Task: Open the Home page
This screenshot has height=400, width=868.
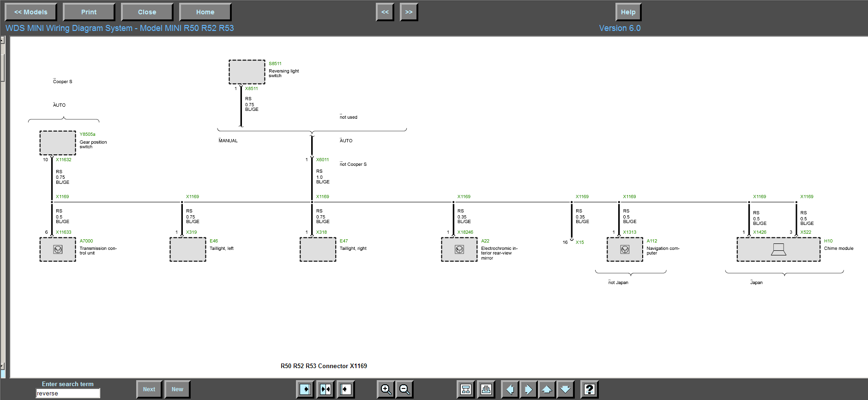Action: coord(205,12)
